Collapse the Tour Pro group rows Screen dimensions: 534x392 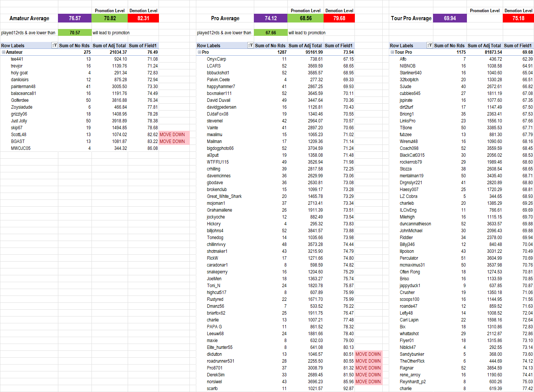[x=392, y=52]
